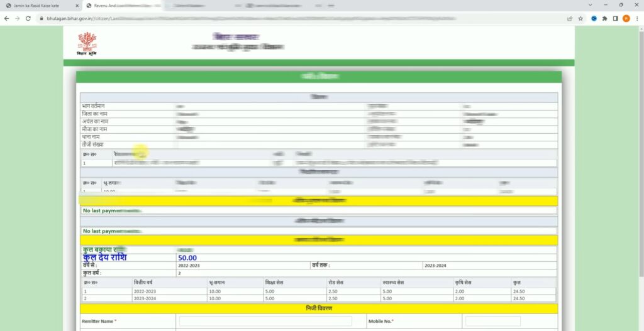Screen dimensions: 644x331
Task: Click the browser back arrow
Action: pos(6,18)
